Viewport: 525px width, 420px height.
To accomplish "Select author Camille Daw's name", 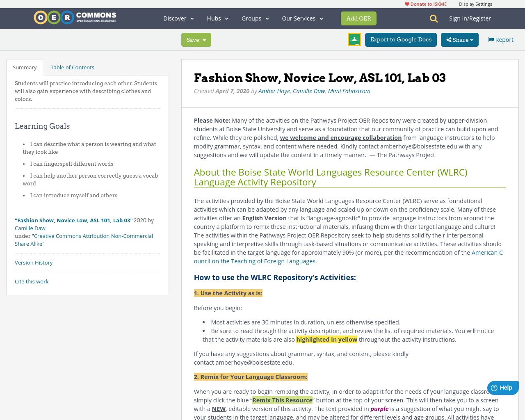I will point(308,90).
